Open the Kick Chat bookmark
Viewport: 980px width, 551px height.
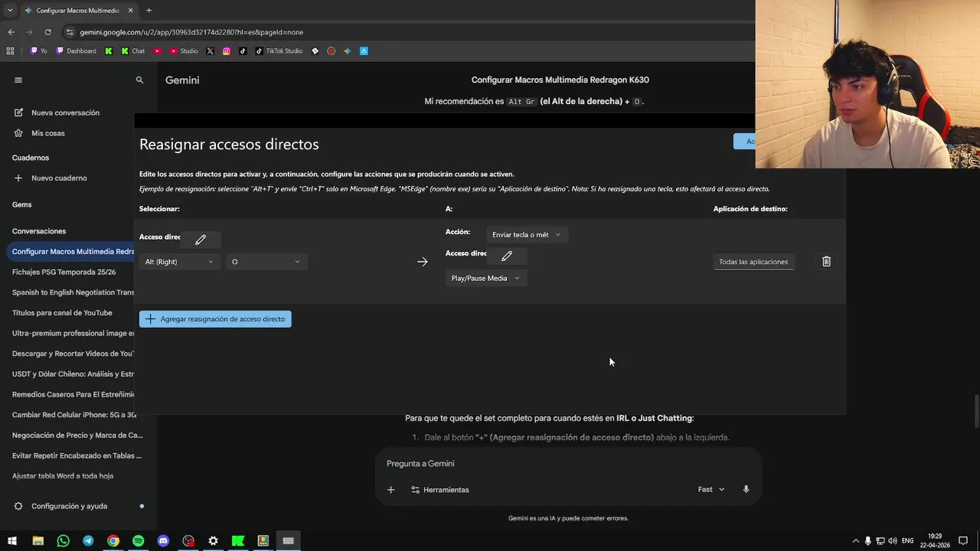pos(132,51)
